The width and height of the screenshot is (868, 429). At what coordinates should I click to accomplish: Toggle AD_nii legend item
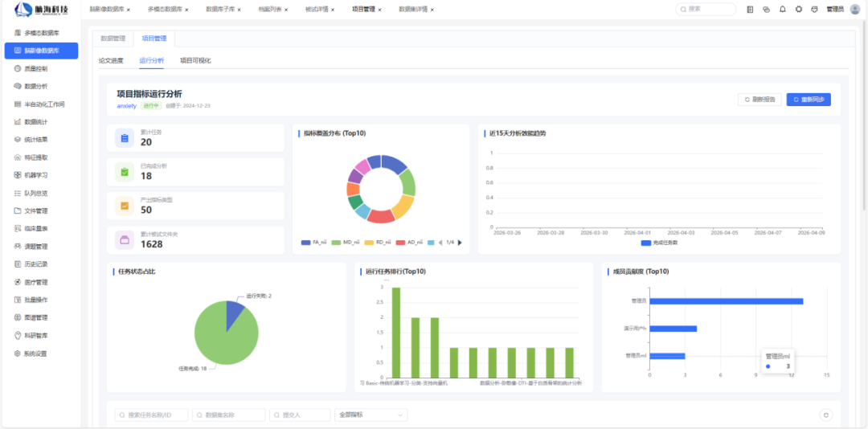point(410,243)
